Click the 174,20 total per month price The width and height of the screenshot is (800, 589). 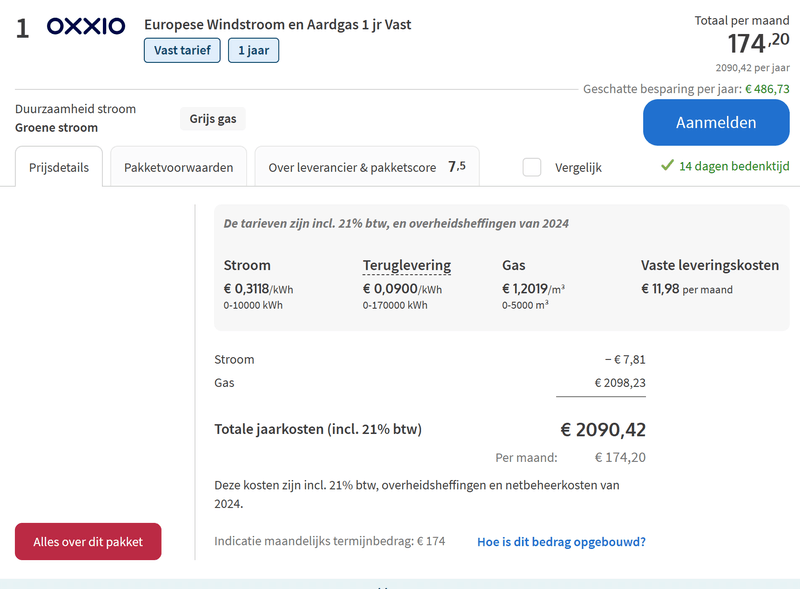pos(757,43)
